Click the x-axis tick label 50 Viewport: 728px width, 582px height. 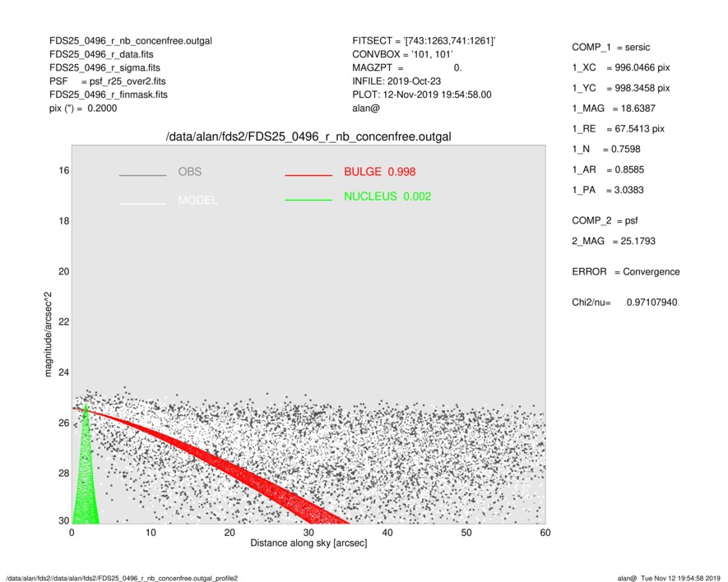pyautogui.click(x=466, y=533)
